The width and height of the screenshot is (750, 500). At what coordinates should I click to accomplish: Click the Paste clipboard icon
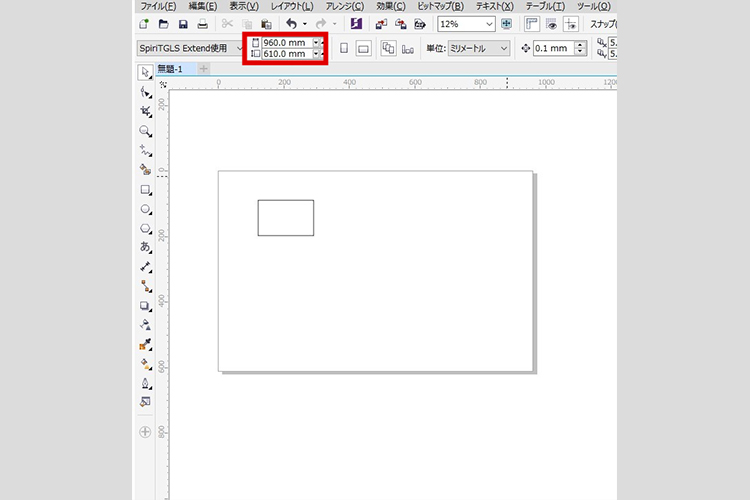pyautogui.click(x=266, y=24)
